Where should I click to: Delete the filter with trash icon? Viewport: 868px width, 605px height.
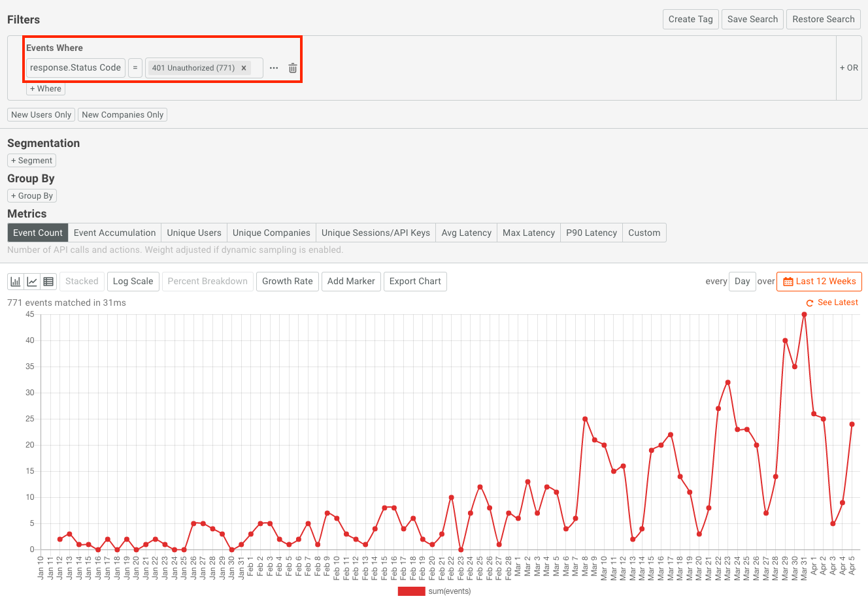(293, 68)
